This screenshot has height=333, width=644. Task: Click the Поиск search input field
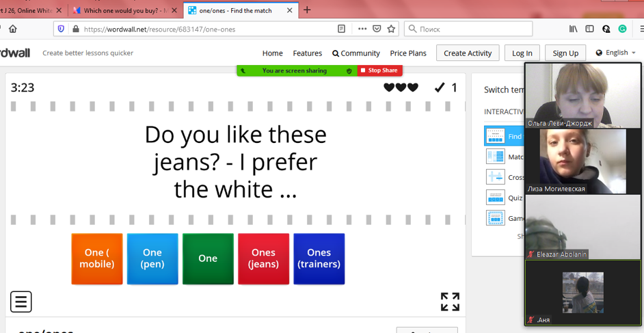click(x=472, y=29)
